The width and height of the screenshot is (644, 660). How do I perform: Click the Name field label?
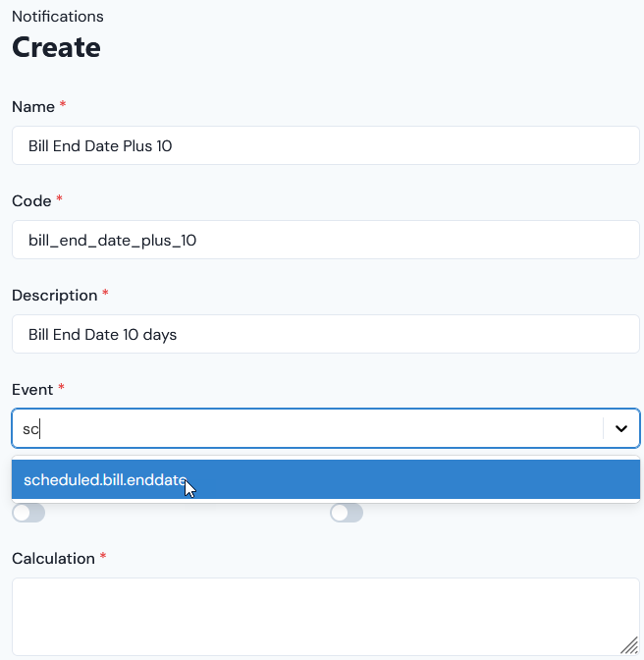(33, 107)
